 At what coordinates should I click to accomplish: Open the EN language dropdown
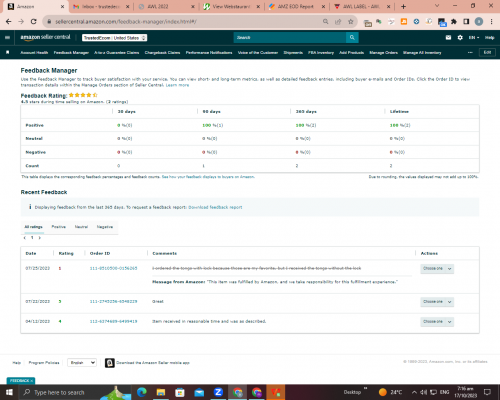474,38
